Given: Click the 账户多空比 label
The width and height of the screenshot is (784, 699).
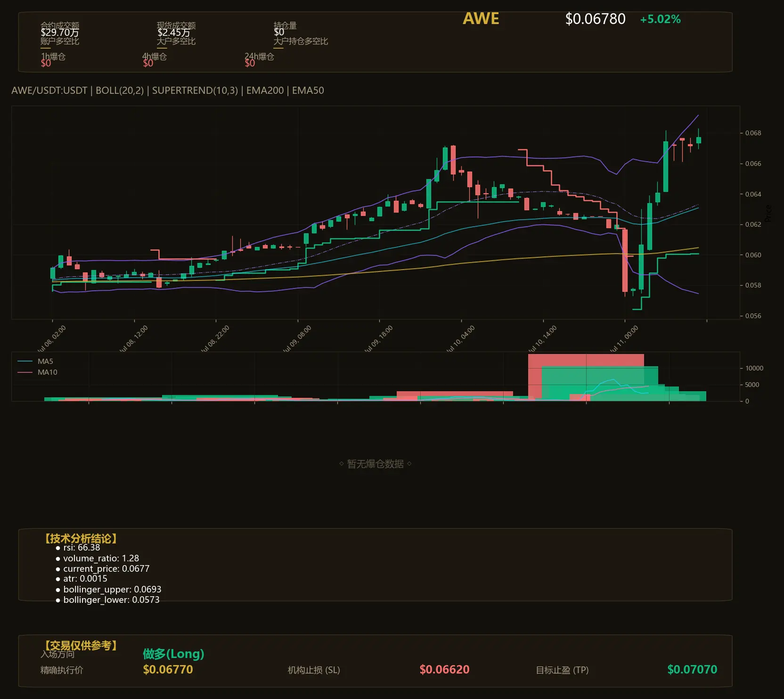Looking at the screenshot, I should click(x=60, y=41).
